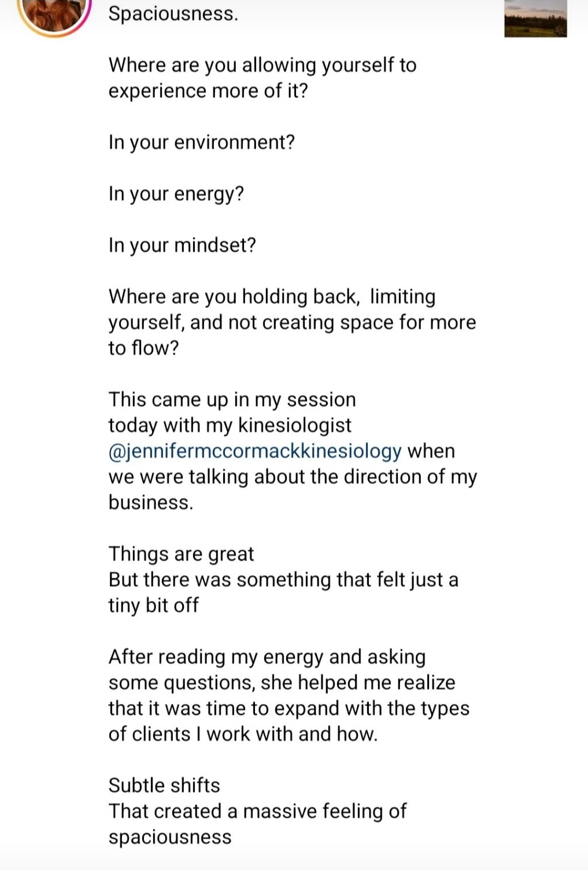Tap "Where are you allowing yourself" paragraph
Image resolution: width=588 pixels, height=870 pixels.
262,78
